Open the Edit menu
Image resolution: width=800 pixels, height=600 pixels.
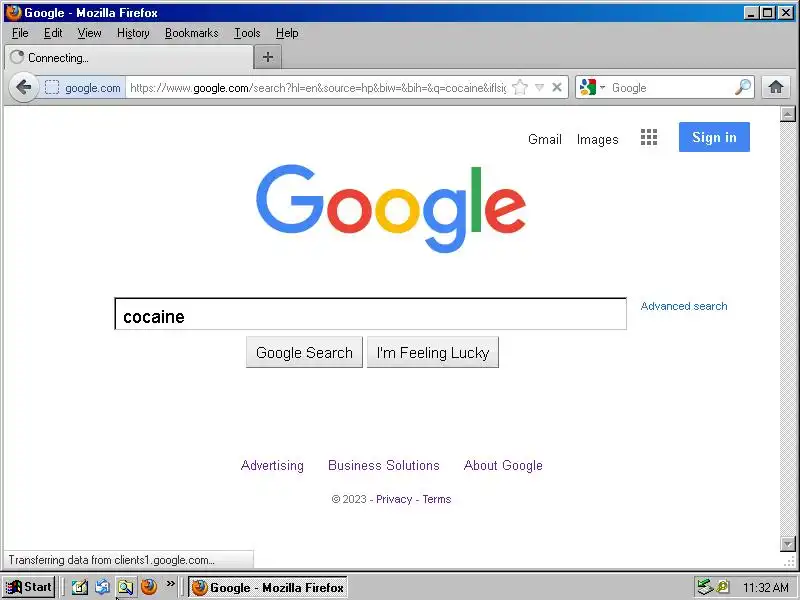[53, 33]
